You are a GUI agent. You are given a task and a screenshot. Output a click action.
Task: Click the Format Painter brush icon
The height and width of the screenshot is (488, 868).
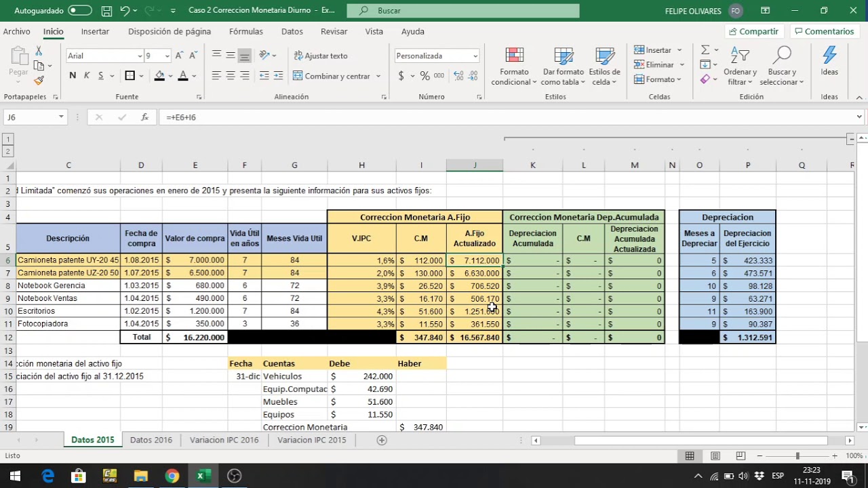39,80
